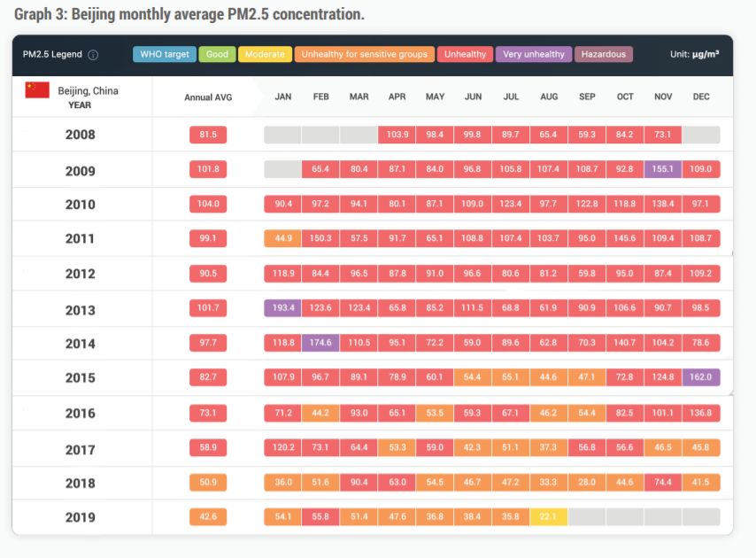This screenshot has width=756, height=558.
Task: Click the 2012 annual average 90.5
Action: 208,274
